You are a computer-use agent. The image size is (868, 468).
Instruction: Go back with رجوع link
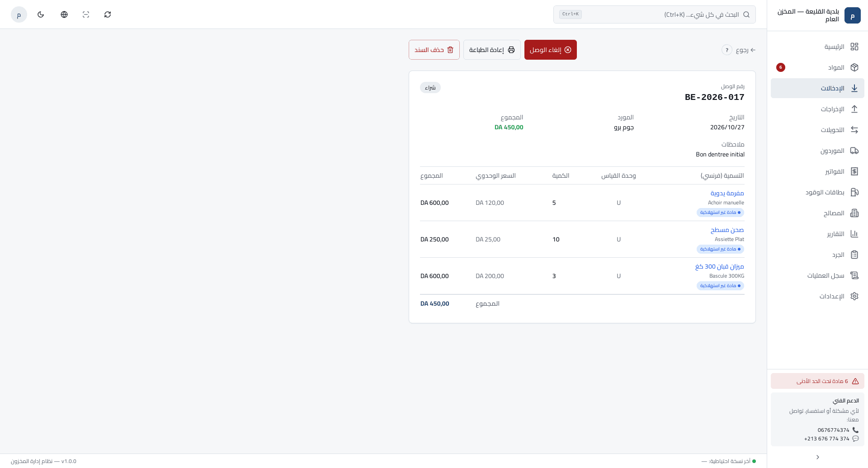click(x=745, y=50)
